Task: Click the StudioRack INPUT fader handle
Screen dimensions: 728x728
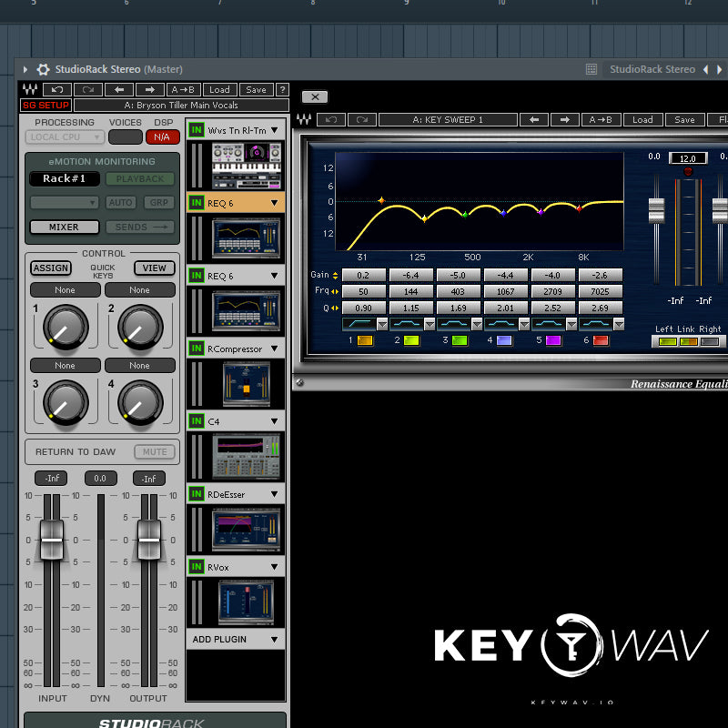Action: pyautogui.click(x=52, y=540)
